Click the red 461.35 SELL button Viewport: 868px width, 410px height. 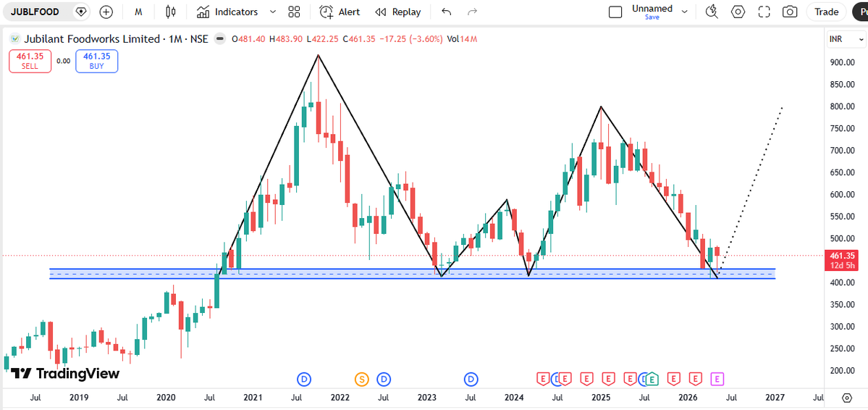pyautogui.click(x=30, y=61)
